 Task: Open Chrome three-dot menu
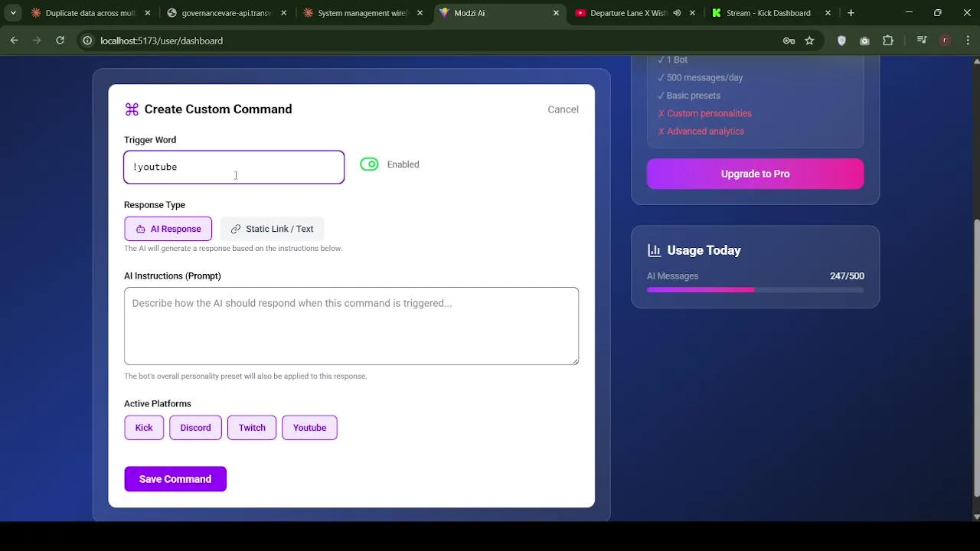click(966, 41)
